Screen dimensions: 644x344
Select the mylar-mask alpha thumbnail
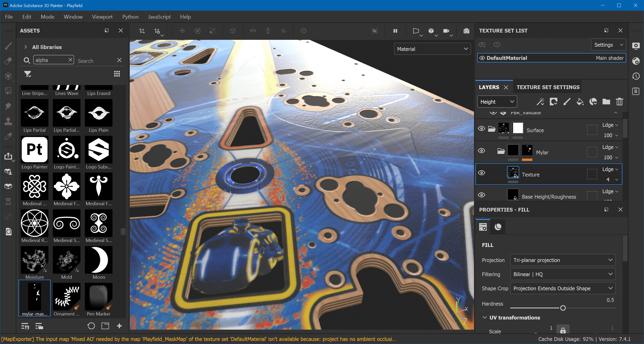coord(35,297)
